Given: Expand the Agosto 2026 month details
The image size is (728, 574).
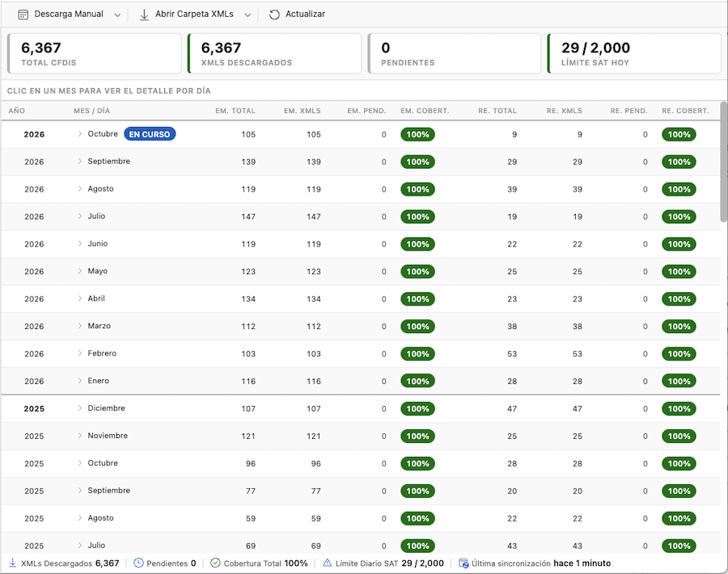Looking at the screenshot, I should (80, 188).
